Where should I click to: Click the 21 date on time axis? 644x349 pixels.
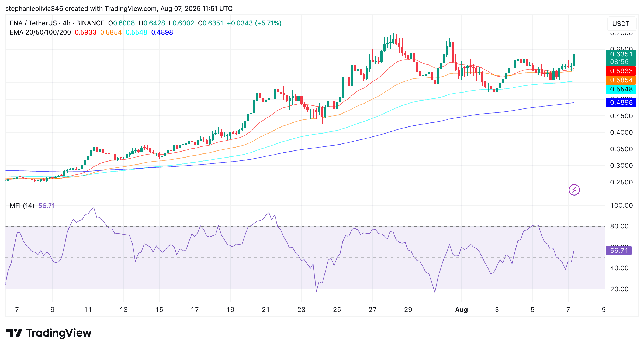click(266, 310)
